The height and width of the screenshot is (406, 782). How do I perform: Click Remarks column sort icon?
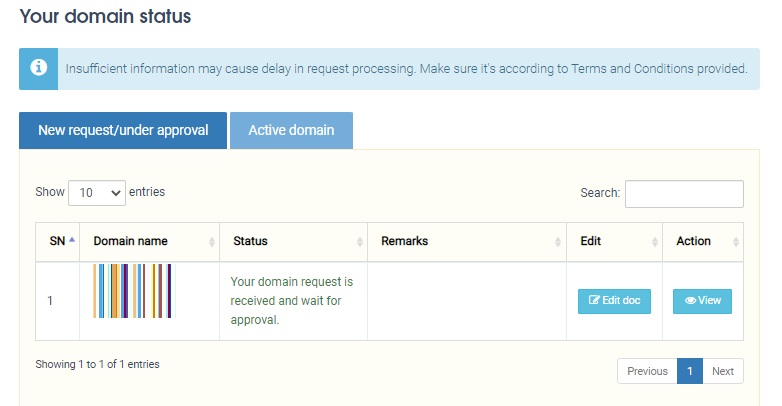558,242
